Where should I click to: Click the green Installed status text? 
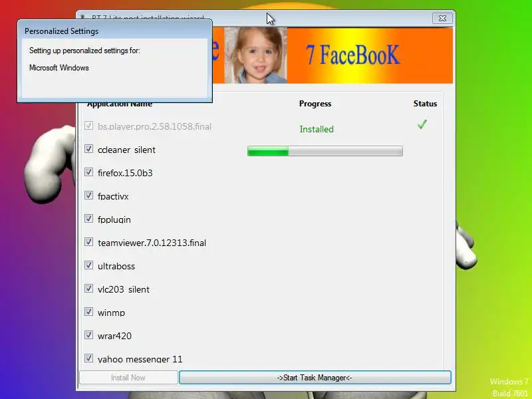tap(317, 129)
